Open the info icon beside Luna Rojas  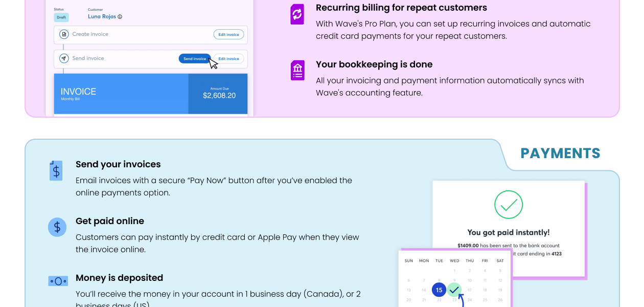120,17
